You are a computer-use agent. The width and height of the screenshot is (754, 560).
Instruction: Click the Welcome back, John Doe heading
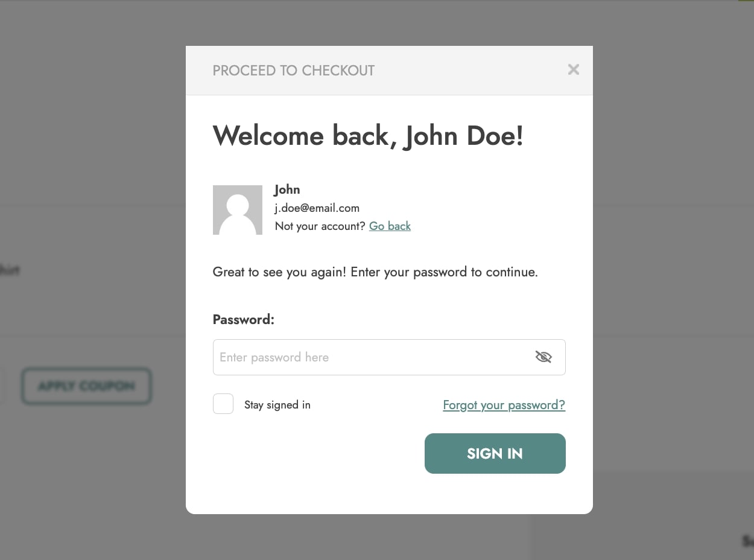tap(368, 136)
